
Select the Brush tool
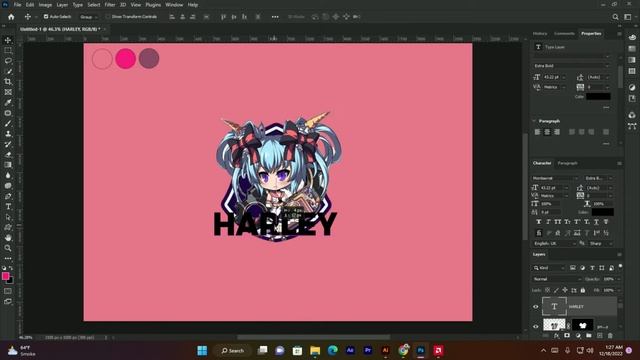(8, 123)
